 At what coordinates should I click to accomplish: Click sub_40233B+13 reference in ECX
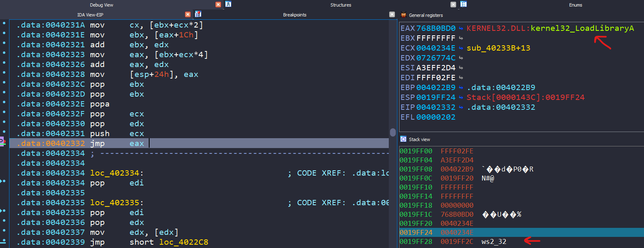point(499,48)
